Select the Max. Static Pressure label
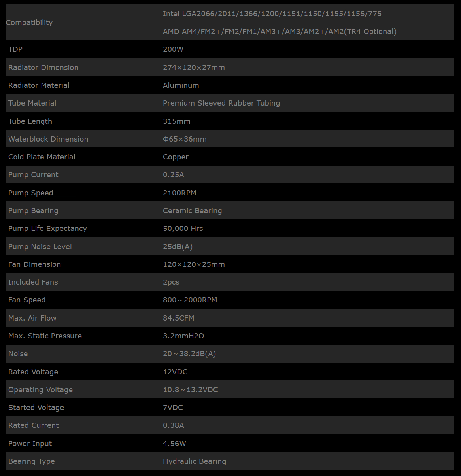 [45, 336]
